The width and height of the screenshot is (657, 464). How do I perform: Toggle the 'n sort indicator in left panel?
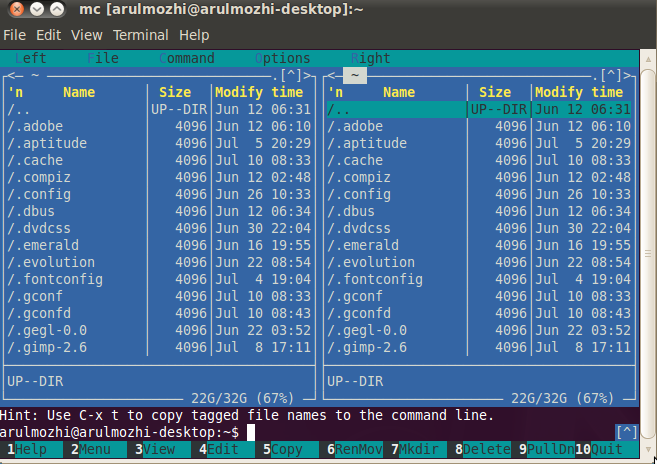pyautogui.click(x=16, y=92)
